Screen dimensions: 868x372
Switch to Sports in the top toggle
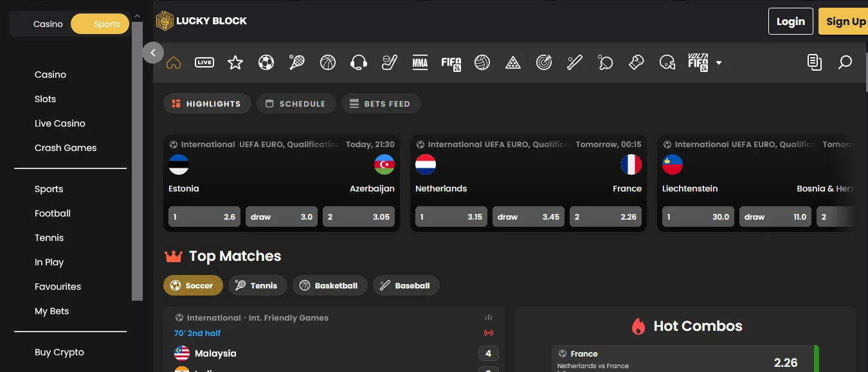100,24
